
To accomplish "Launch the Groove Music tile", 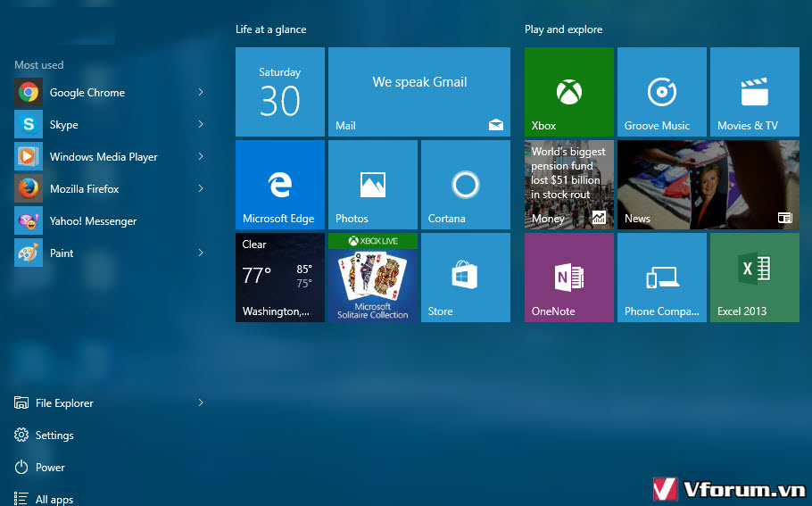I will (662, 92).
